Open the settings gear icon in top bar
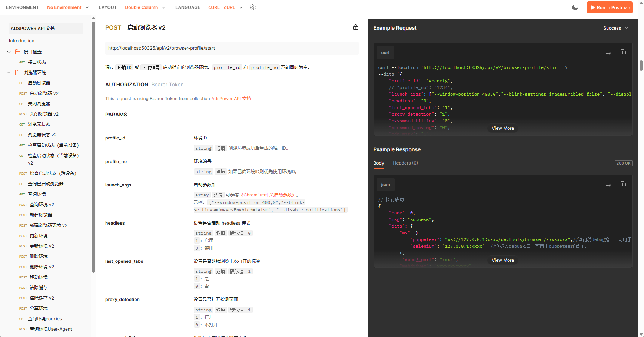The width and height of the screenshot is (644, 337). click(x=253, y=7)
